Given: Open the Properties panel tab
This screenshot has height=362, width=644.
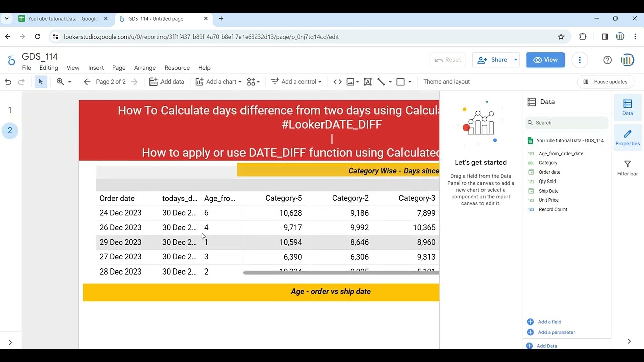Looking at the screenshot, I should [627, 138].
